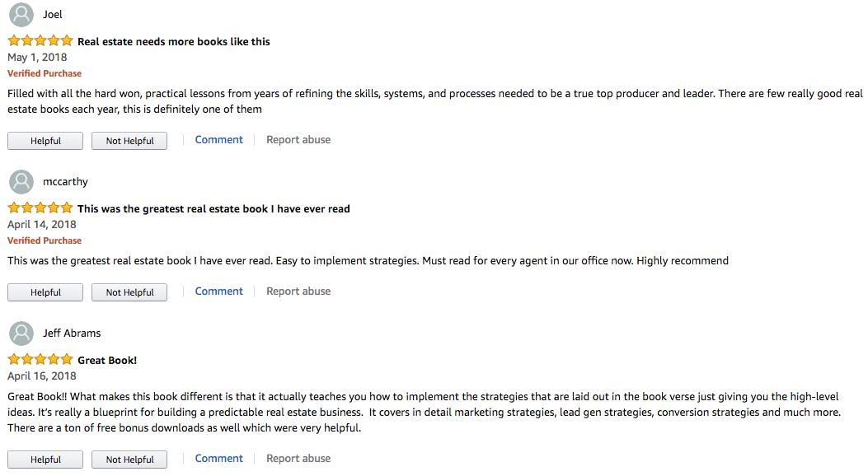This screenshot has height=476, width=868.
Task: Click star rating on Great Book! review
Action: 40,359
